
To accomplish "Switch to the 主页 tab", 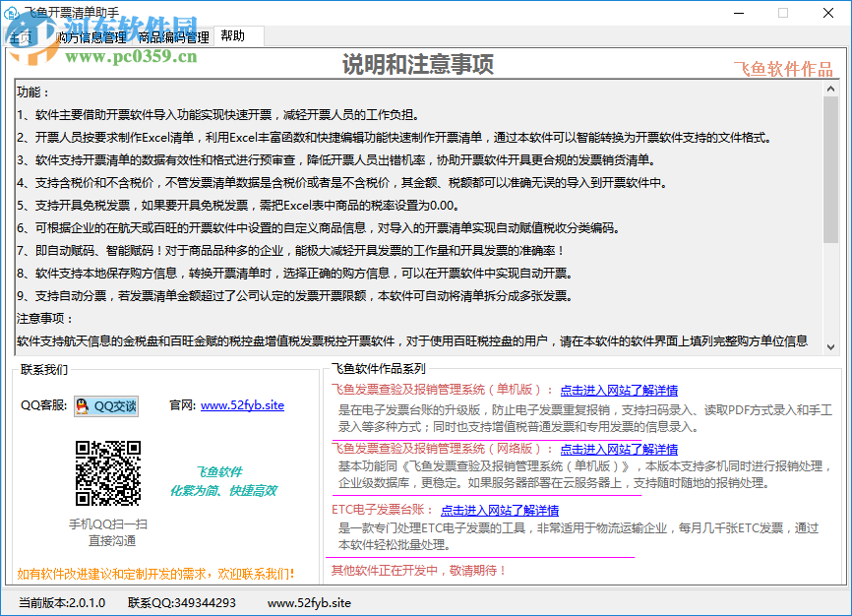I will pyautogui.click(x=22, y=35).
